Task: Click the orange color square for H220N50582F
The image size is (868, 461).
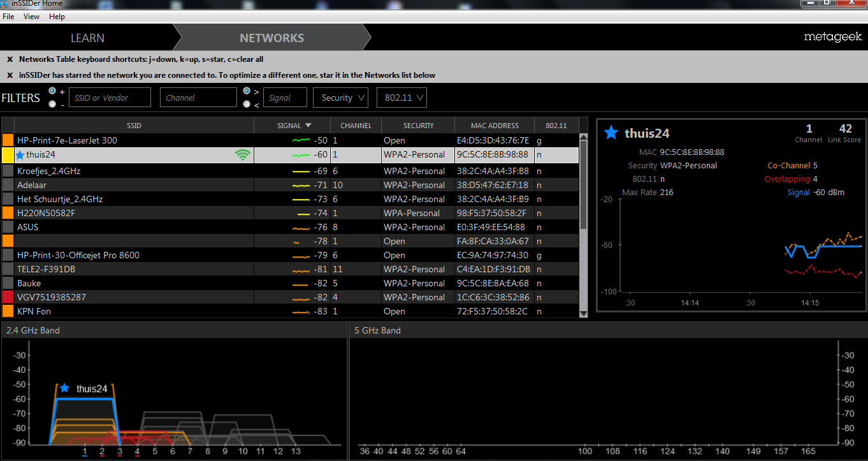Action: [8, 213]
